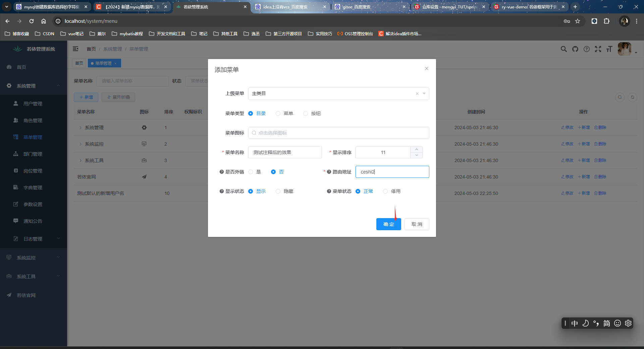Toggle the fullscreen icon in header
The width and height of the screenshot is (644, 349).
598,49
